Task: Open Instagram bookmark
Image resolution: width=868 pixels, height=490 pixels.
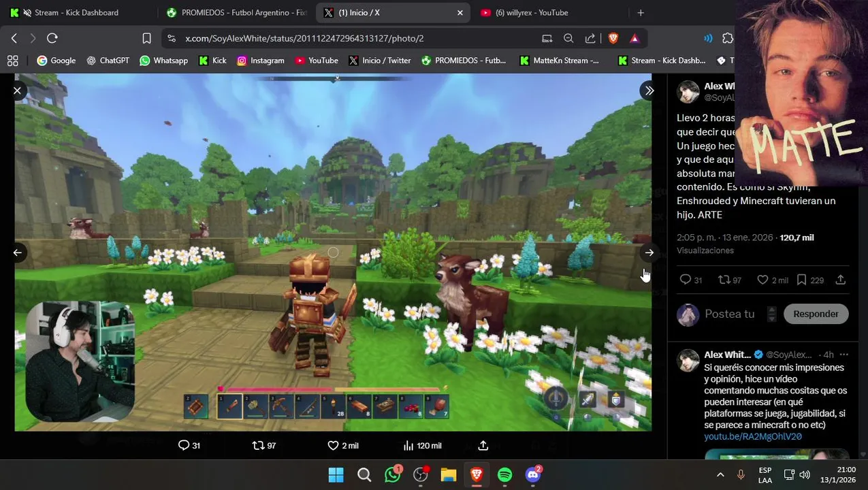Action: tap(260, 61)
